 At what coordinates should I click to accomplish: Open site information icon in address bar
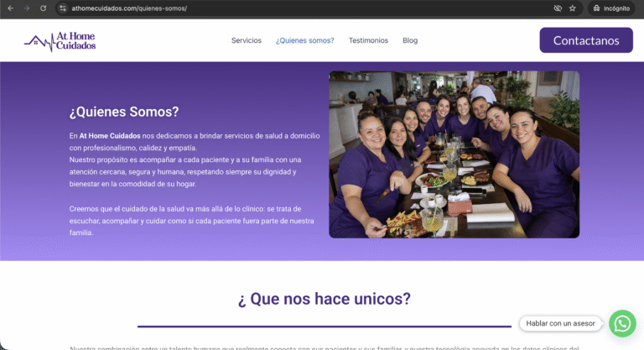pyautogui.click(x=62, y=8)
